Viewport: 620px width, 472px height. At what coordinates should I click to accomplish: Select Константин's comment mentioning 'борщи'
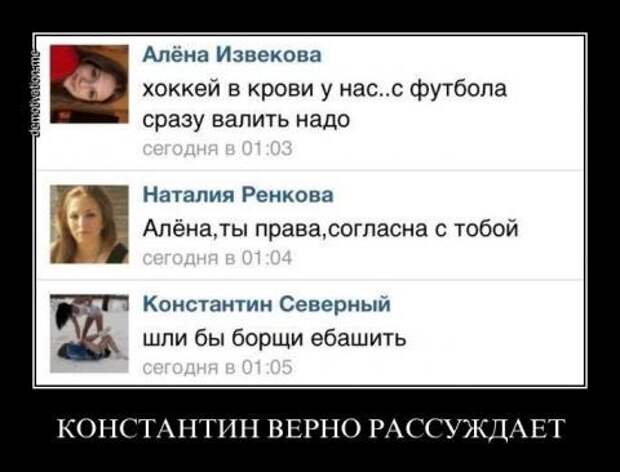click(274, 338)
